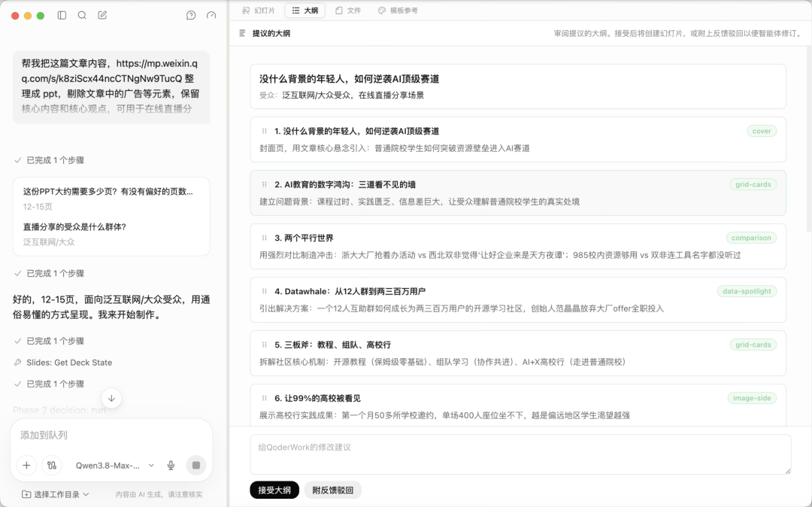The image size is (812, 507).
Task: Toggle the sidebar panel icon
Action: coord(62,16)
